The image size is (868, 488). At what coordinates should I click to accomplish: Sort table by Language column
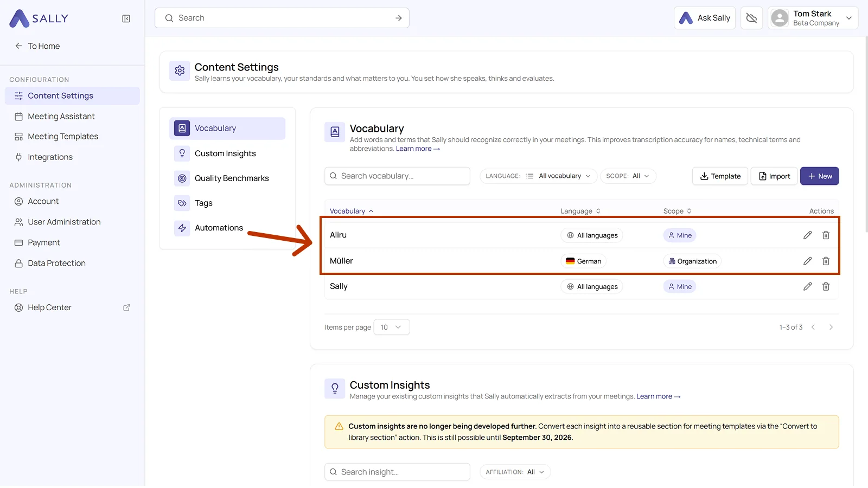point(580,211)
